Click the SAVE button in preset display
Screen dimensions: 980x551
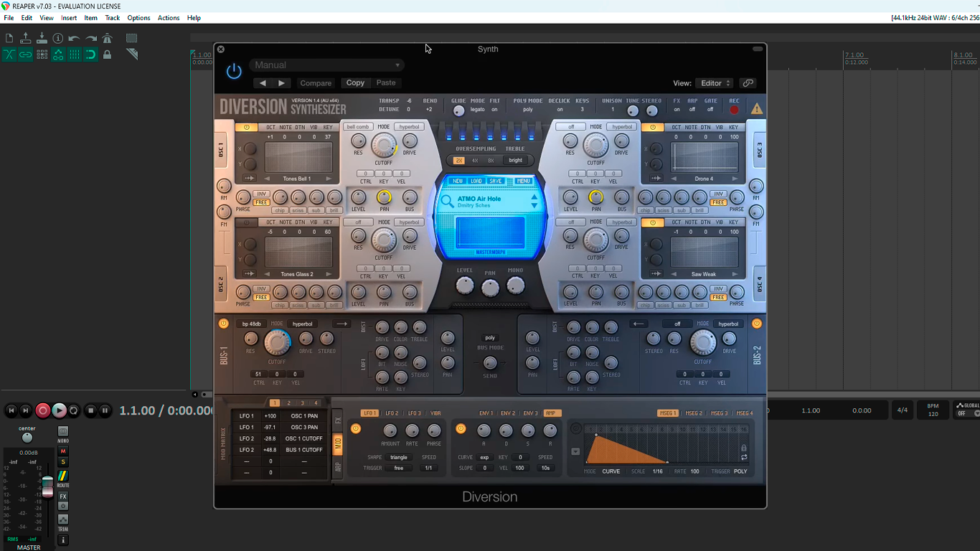496,181
